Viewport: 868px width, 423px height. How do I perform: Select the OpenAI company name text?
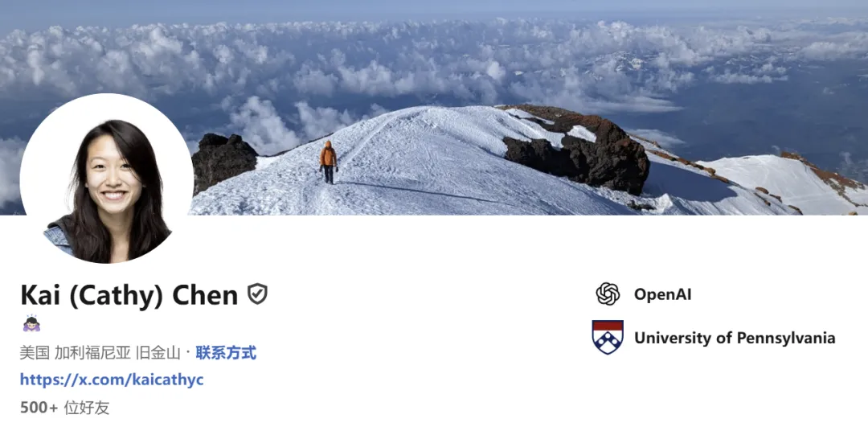[x=662, y=294]
